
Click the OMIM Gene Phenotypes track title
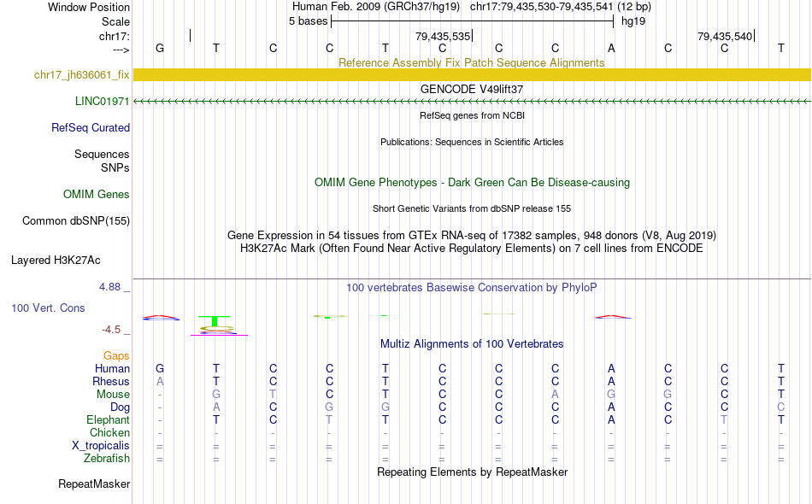pos(473,182)
